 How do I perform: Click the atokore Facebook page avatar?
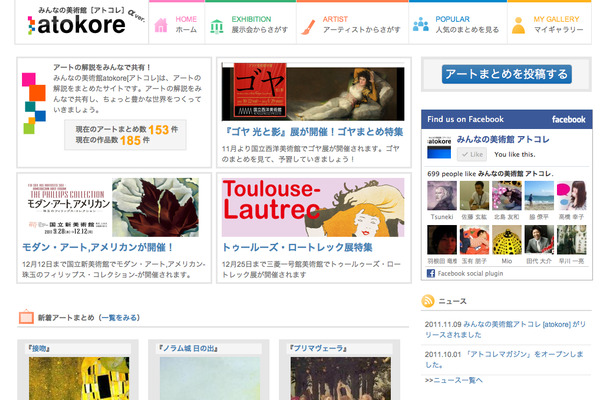(x=439, y=147)
